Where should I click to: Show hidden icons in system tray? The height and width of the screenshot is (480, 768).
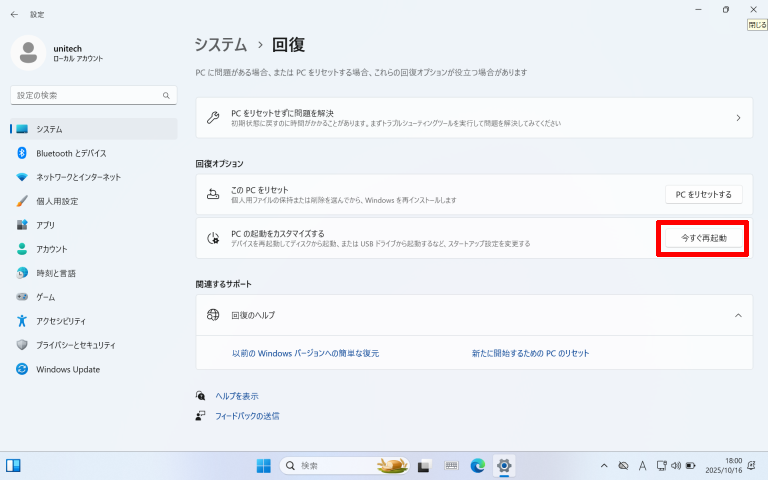click(x=603, y=466)
